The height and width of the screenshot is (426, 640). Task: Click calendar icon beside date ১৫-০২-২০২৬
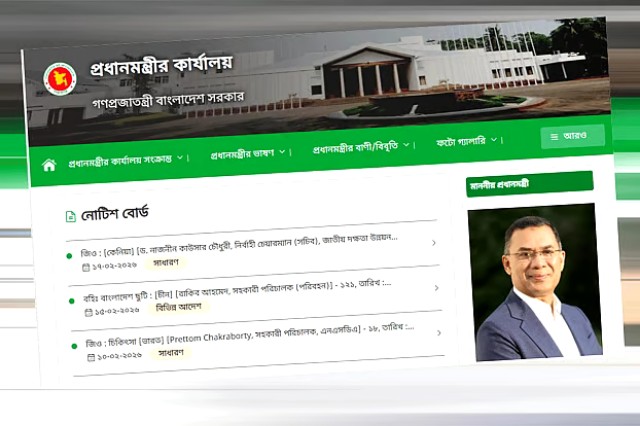pos(88,313)
